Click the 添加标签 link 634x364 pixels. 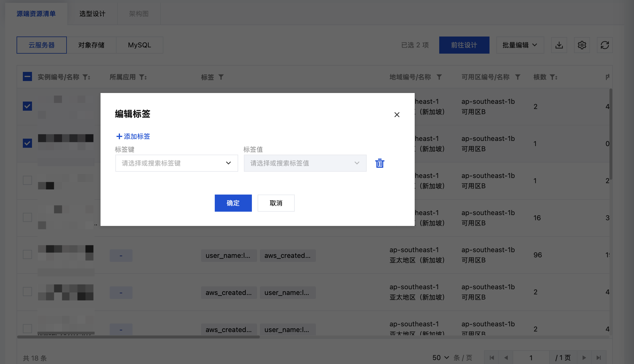(x=133, y=136)
